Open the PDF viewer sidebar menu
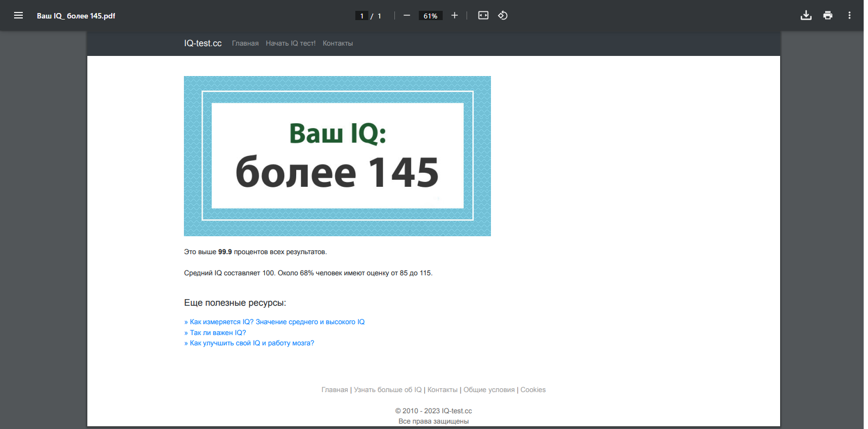Viewport: 868px width, 429px height. coord(18,15)
